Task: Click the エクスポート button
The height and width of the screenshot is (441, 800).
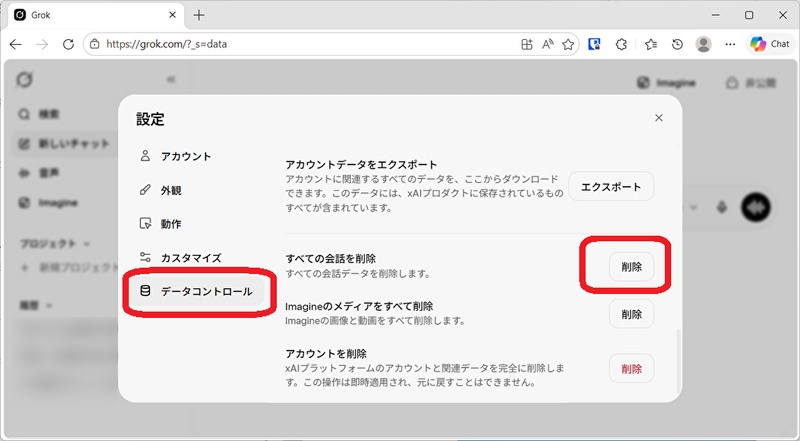Action: pyautogui.click(x=611, y=186)
